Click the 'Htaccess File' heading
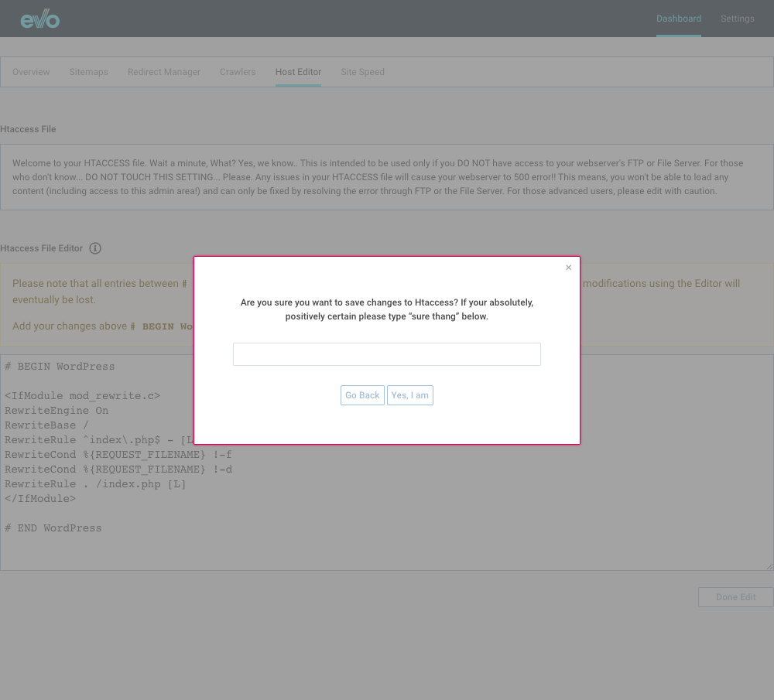The height and width of the screenshot is (700, 774). point(28,129)
